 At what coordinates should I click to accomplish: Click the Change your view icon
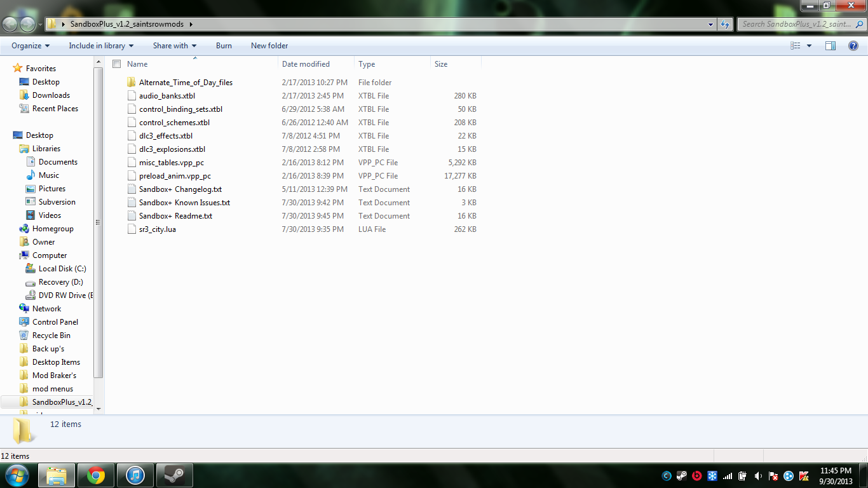click(x=796, y=46)
